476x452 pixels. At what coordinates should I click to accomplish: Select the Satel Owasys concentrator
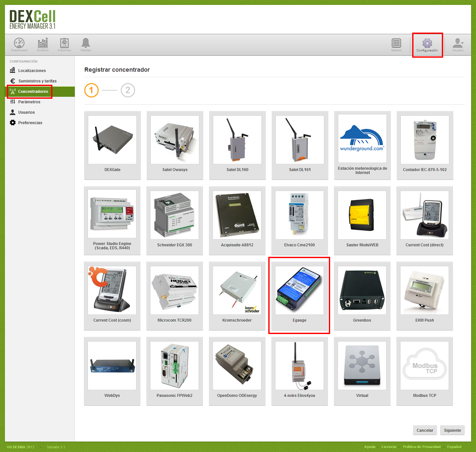(175, 145)
